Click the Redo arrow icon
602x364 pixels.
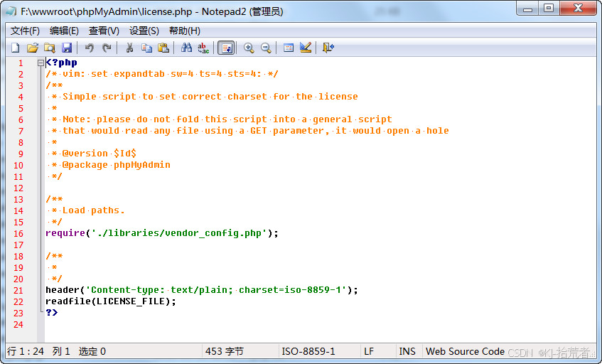point(107,48)
